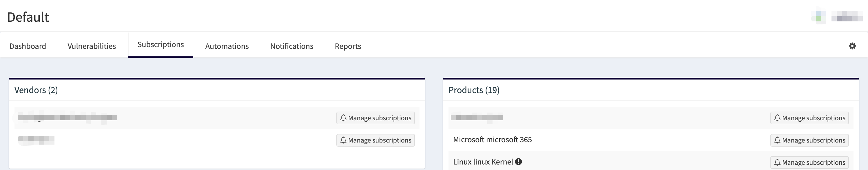Screen dimensions: 868x170
Task: Click the Microsoft microsoft 365 product name
Action: tap(492, 139)
